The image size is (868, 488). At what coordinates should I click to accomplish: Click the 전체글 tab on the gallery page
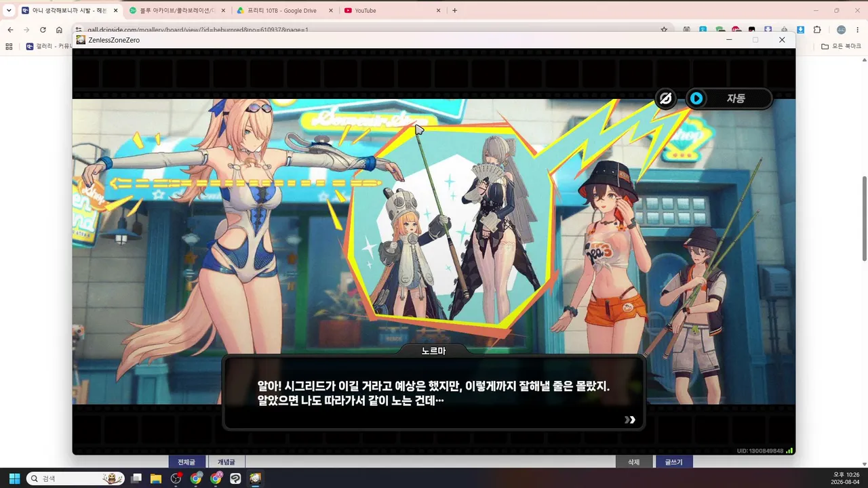[x=186, y=462]
